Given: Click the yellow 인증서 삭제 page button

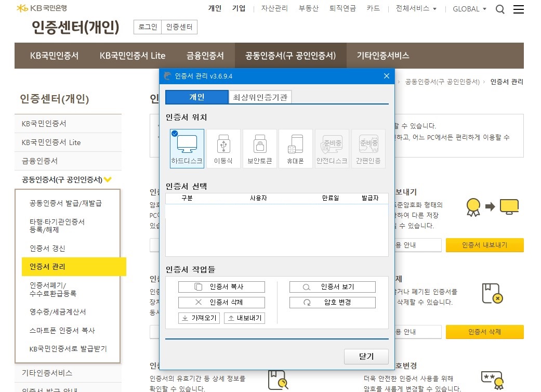Looking at the screenshot, I should click(x=485, y=332).
